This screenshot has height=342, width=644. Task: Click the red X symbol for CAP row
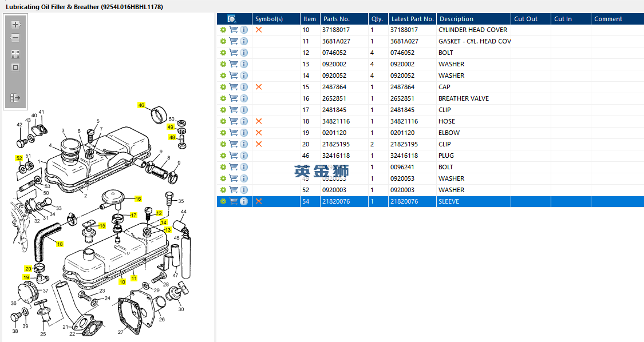click(259, 86)
